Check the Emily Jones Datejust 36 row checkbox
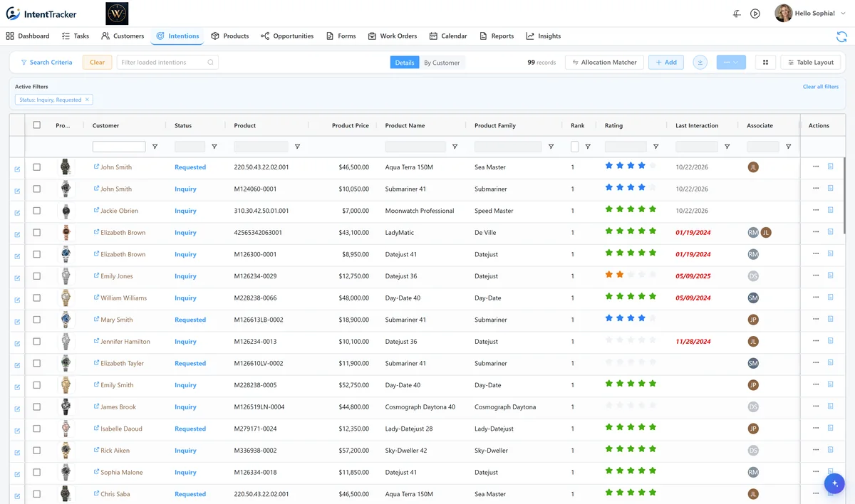 point(37,276)
